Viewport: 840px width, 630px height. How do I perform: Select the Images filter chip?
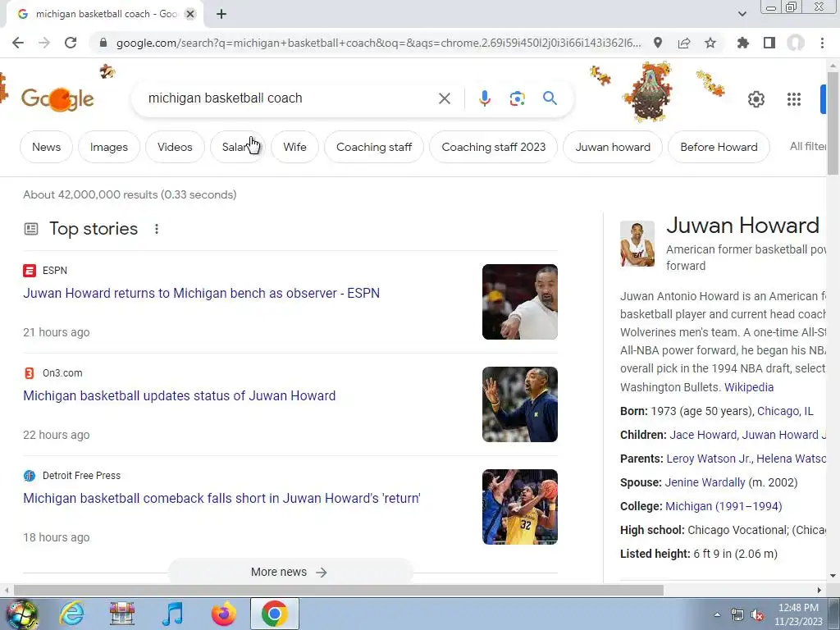click(x=109, y=147)
